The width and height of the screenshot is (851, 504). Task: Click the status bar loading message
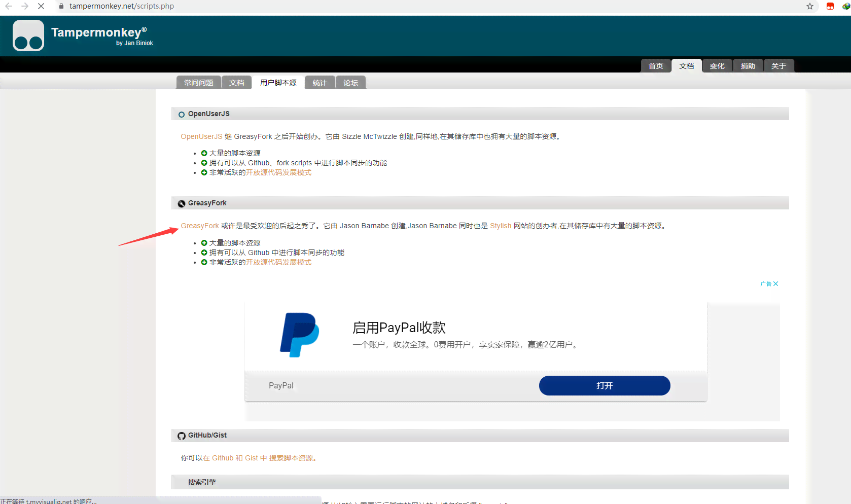coord(49,501)
